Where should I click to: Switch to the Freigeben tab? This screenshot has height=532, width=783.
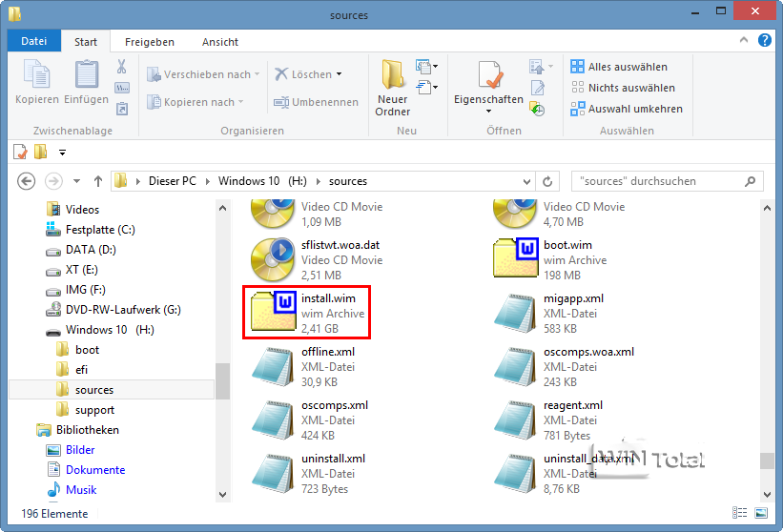click(x=150, y=42)
